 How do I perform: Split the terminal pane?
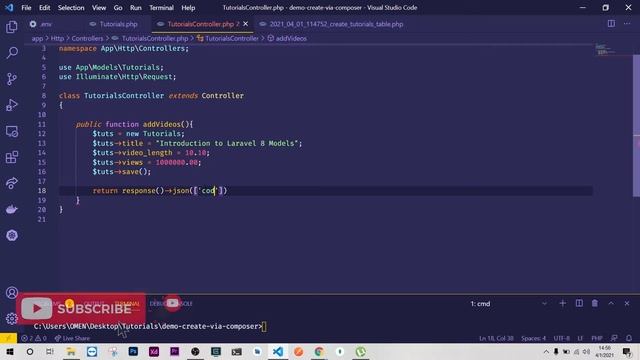click(x=579, y=303)
